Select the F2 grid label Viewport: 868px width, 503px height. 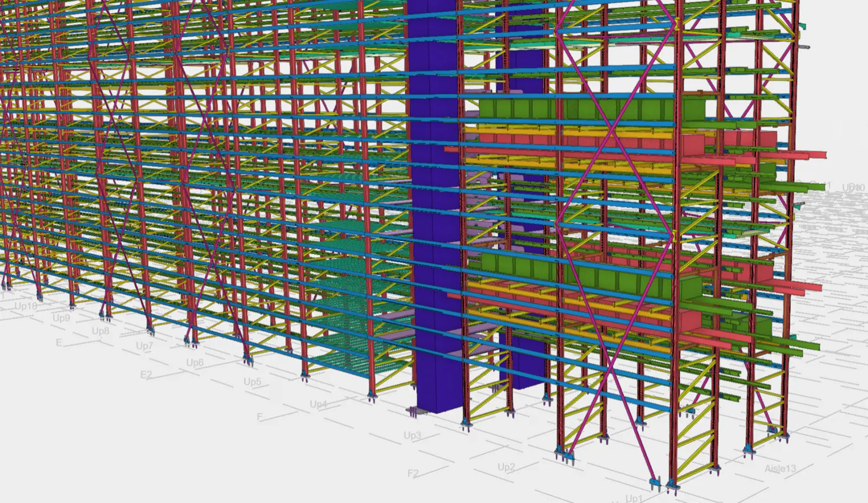(413, 473)
